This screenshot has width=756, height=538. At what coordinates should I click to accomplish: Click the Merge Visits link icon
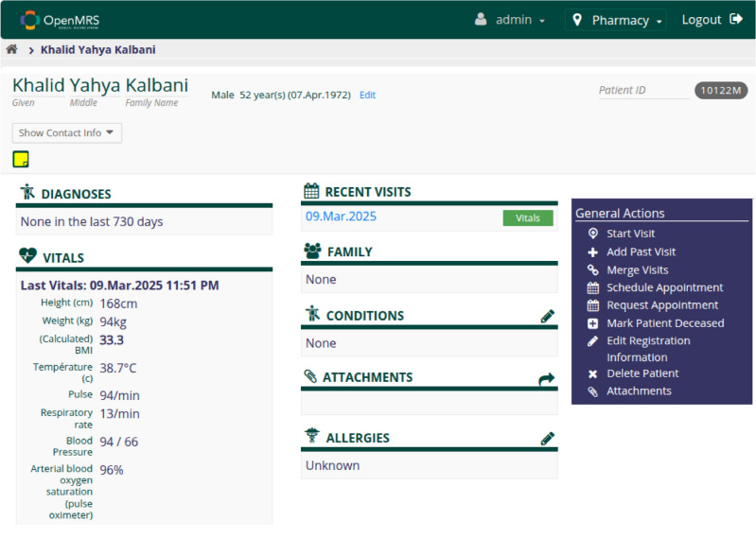[x=593, y=269]
